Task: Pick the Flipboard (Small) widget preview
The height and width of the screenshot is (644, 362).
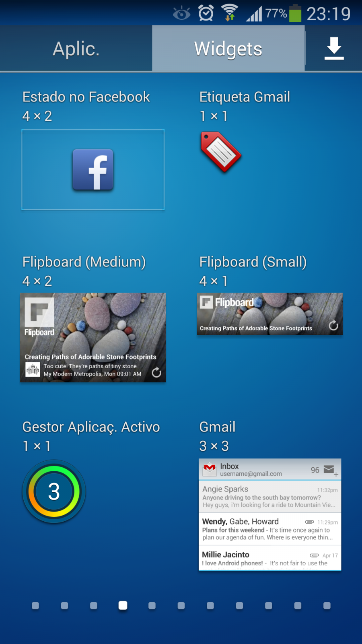Action: (270, 314)
